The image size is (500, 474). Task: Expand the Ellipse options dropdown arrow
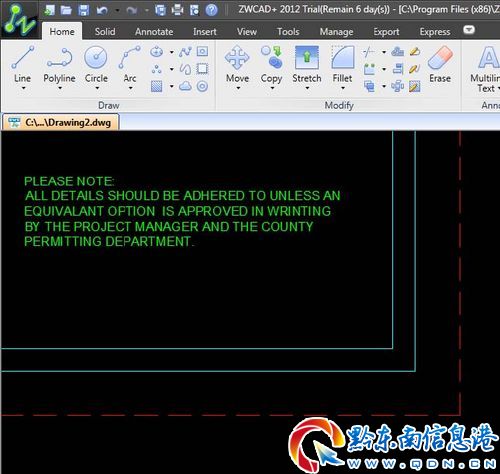(172, 52)
